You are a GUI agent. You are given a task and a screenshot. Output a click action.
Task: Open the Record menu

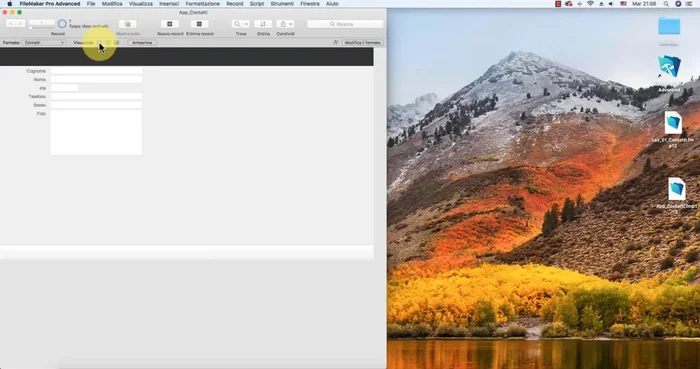pos(234,4)
